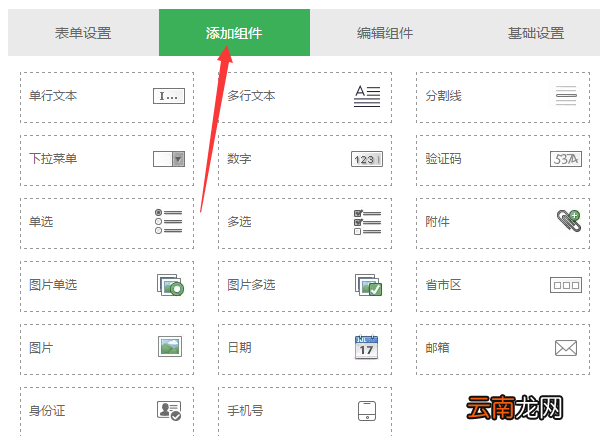Add a 单行文本 component
The height and width of the screenshot is (436, 600).
click(107, 97)
